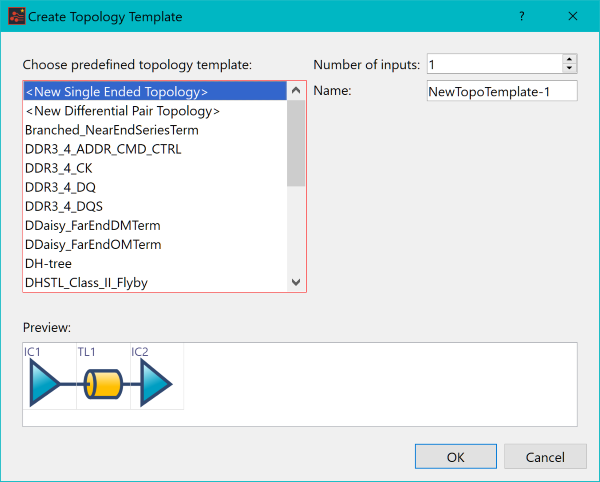This screenshot has width=600, height=482.
Task: Click the list scroll down arrow
Action: click(x=296, y=282)
